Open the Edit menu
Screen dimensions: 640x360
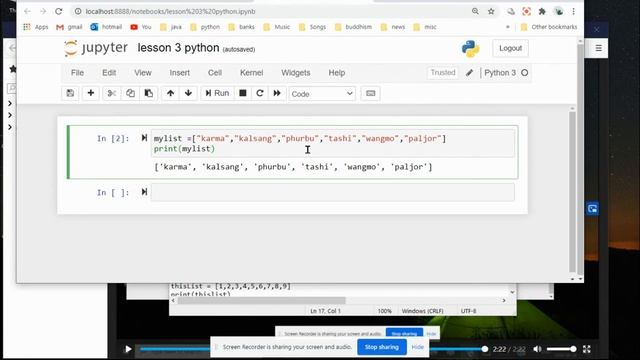pyautogui.click(x=109, y=73)
